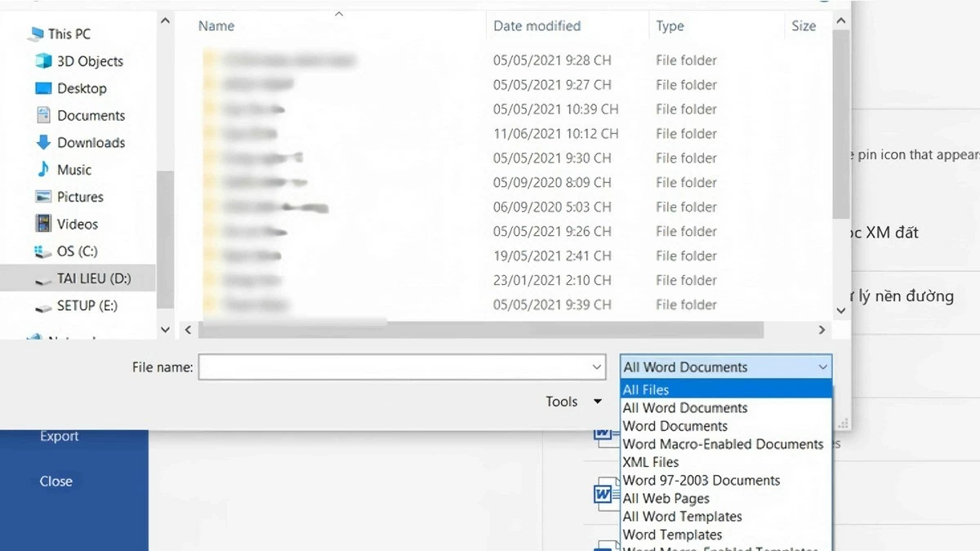
Task: Select This PC in the sidebar
Action: [x=67, y=33]
